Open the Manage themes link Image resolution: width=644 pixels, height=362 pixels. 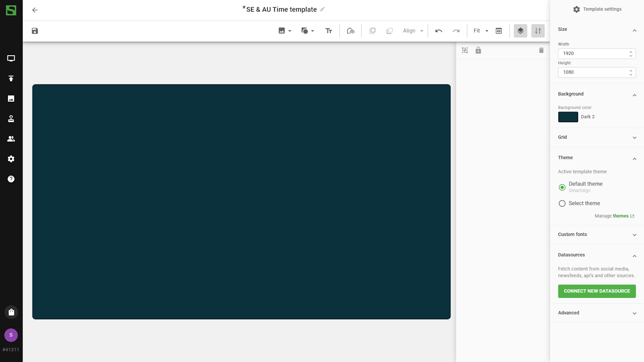[x=621, y=216]
